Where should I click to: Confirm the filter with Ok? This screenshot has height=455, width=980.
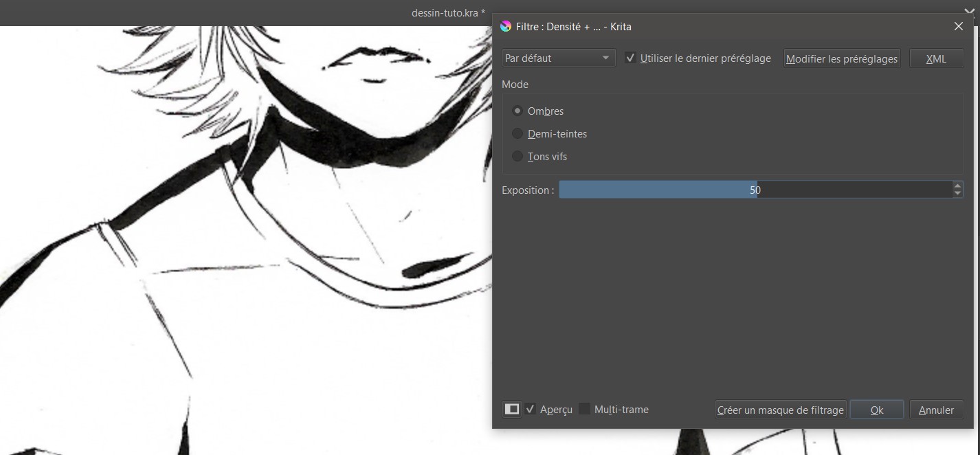point(876,410)
